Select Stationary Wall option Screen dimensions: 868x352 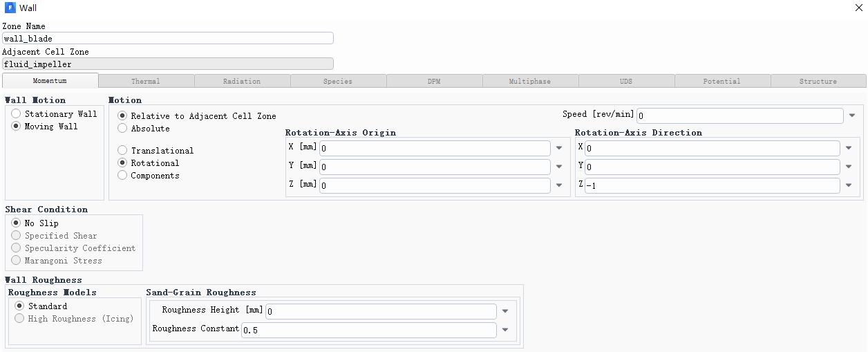[x=16, y=113]
